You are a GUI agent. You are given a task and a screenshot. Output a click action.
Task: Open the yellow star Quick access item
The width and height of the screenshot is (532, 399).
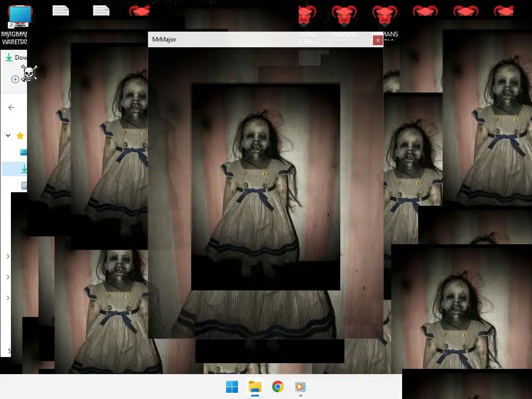[x=20, y=136]
